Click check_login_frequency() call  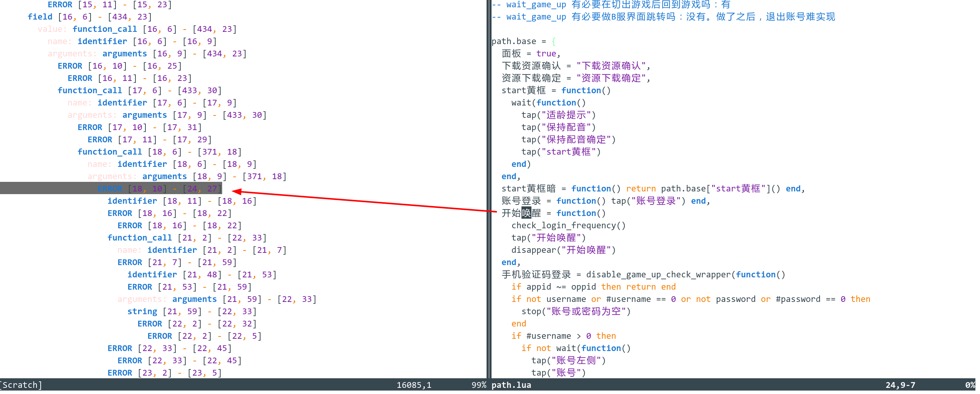(568, 226)
